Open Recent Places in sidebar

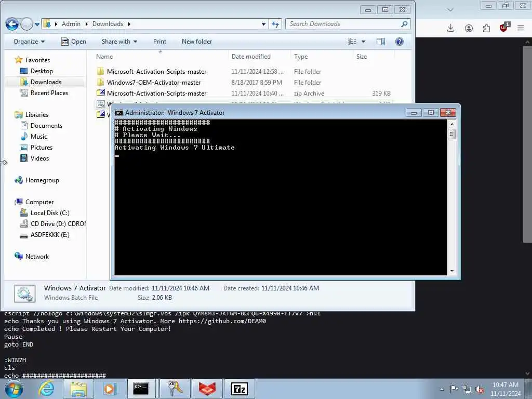(x=49, y=92)
